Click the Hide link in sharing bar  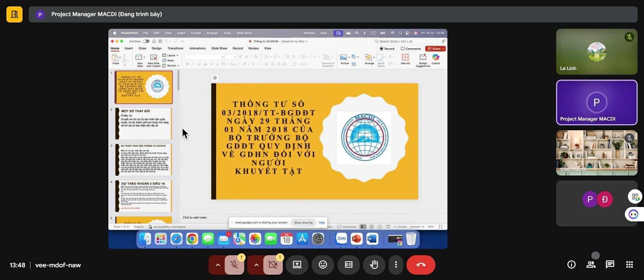pyautogui.click(x=321, y=222)
